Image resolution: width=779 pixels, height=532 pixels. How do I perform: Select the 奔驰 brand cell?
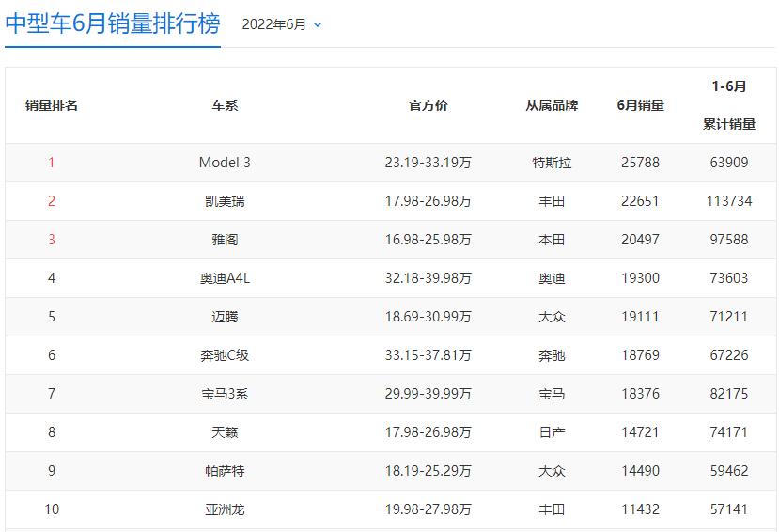coord(552,355)
